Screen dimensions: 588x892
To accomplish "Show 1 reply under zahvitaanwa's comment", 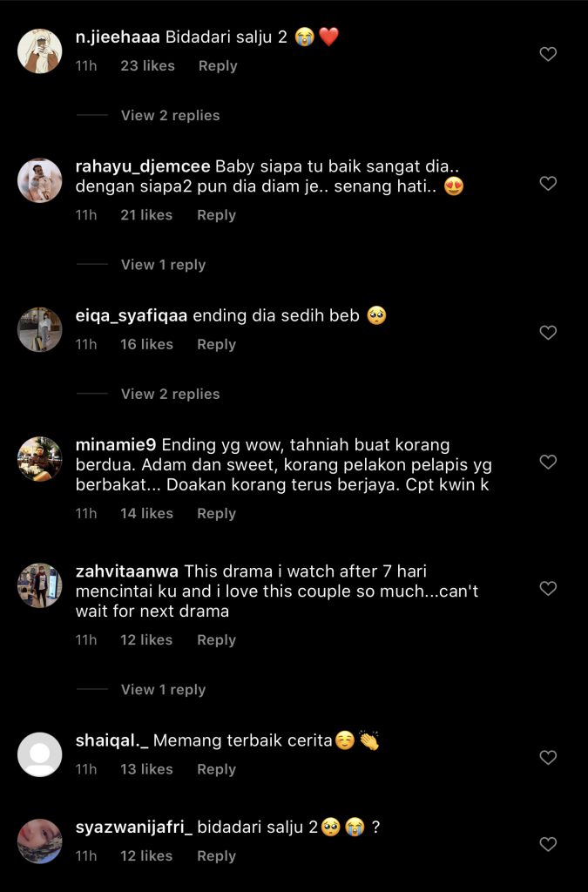I will point(163,689).
